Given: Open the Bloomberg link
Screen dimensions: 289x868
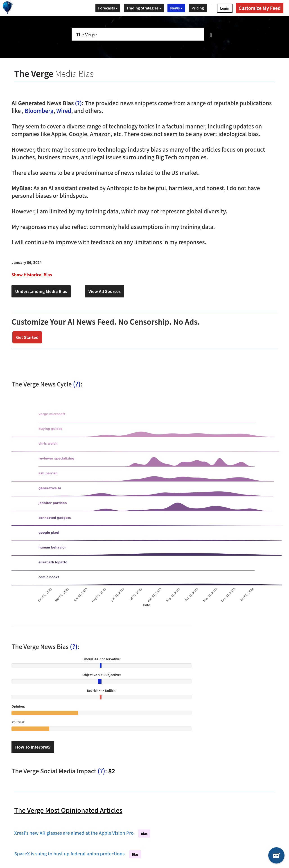Looking at the screenshot, I should point(39,111).
